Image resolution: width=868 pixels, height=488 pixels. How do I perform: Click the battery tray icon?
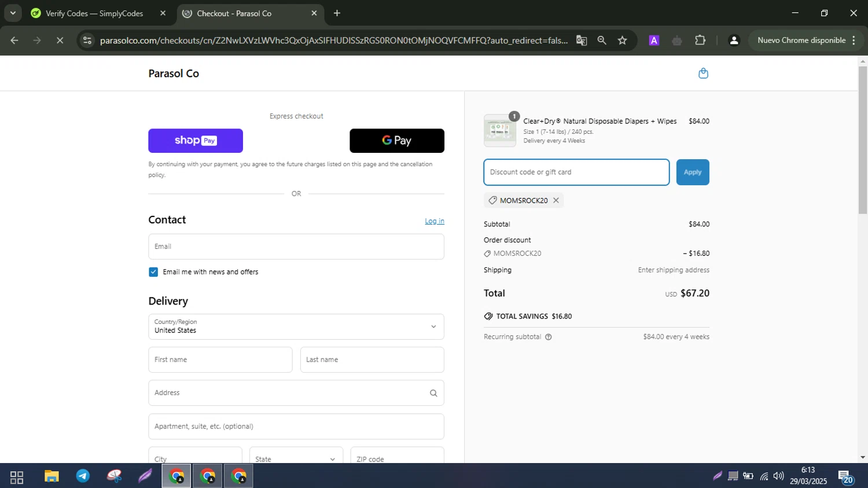coord(748,476)
